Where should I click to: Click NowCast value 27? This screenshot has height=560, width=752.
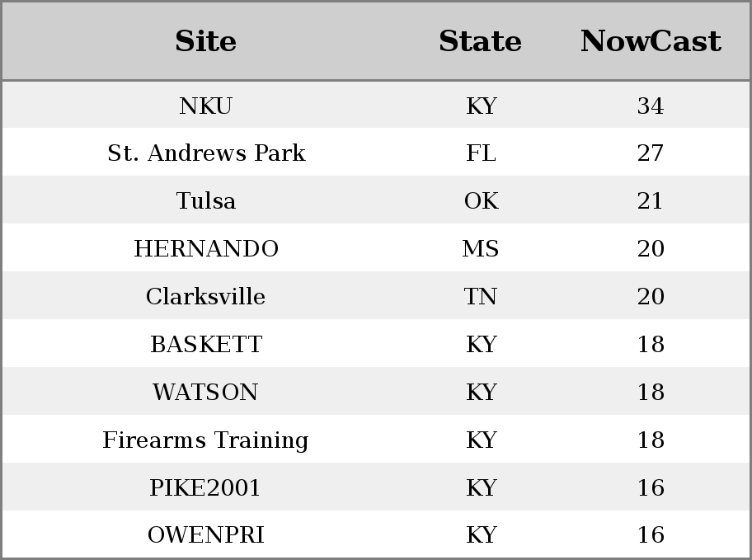point(651,153)
